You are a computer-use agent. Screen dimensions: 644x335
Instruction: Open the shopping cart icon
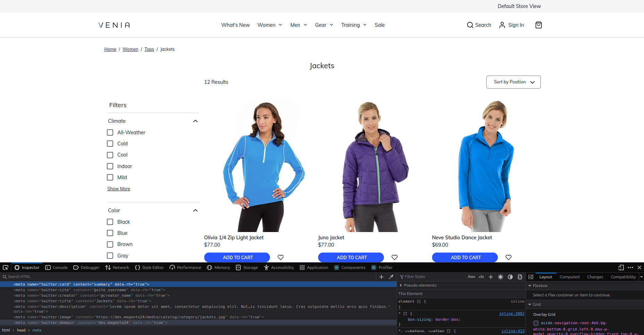pos(538,25)
